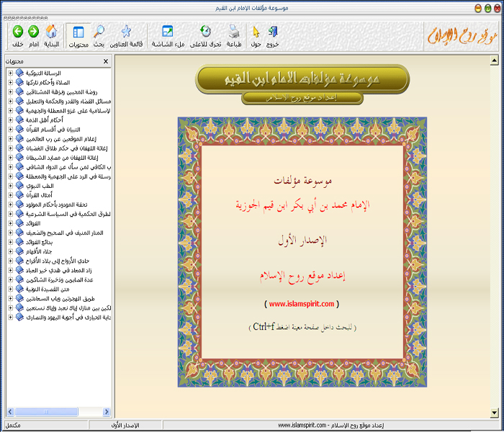Toggle the Contents (محتويات) panel button

tap(78, 32)
